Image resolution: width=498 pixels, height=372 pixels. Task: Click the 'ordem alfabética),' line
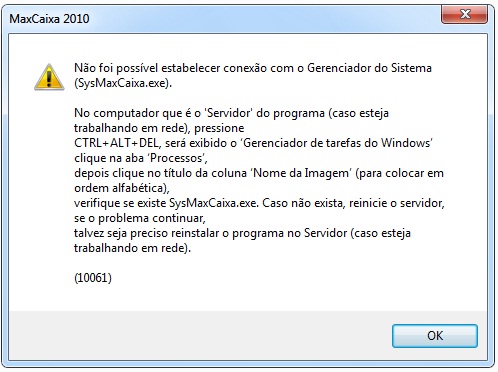pyautogui.click(x=122, y=188)
